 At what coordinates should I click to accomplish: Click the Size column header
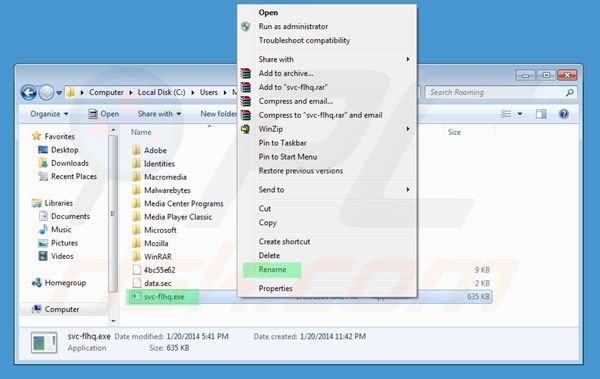pyautogui.click(x=454, y=132)
